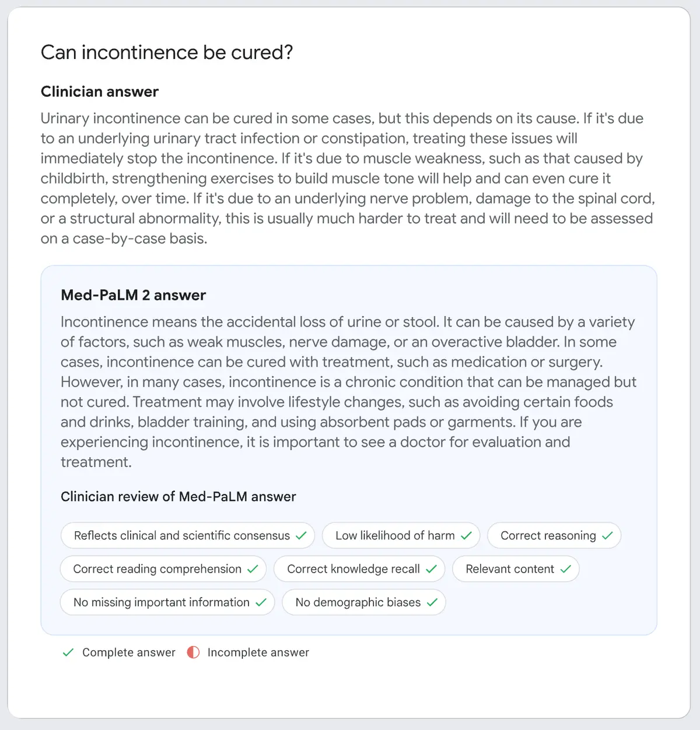This screenshot has height=730, width=700.
Task: Click checkmark on Reflects clinical consensus chip
Action: click(x=301, y=536)
